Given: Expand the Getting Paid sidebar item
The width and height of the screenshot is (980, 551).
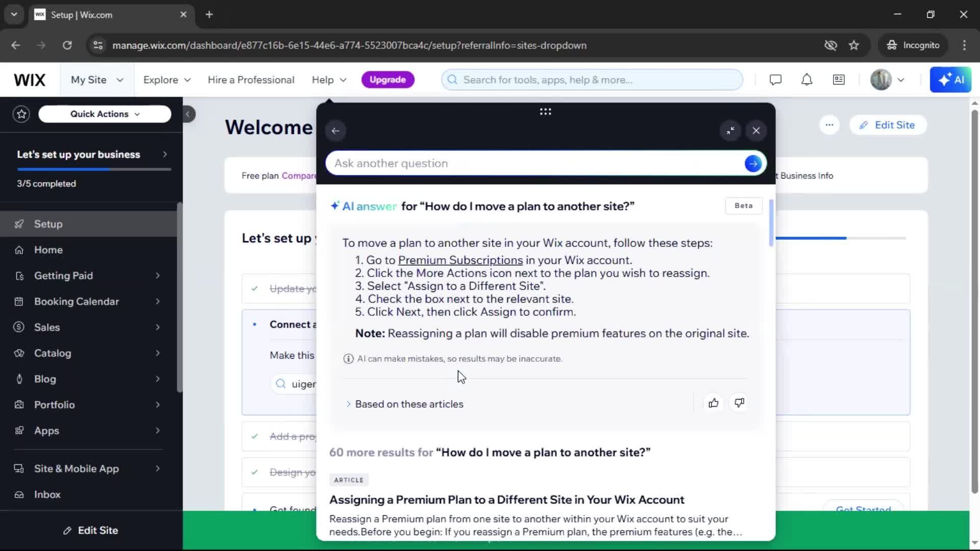Looking at the screenshot, I should pyautogui.click(x=88, y=276).
